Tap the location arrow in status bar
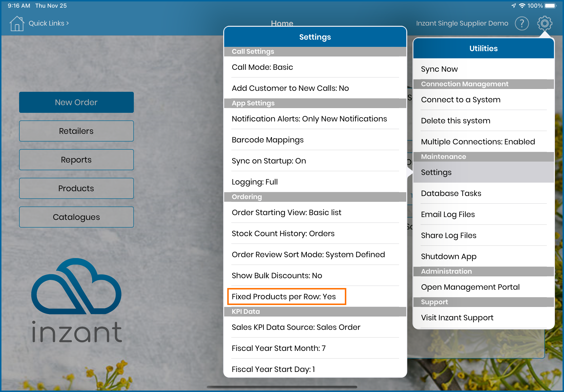This screenshot has width=564, height=392. click(513, 6)
